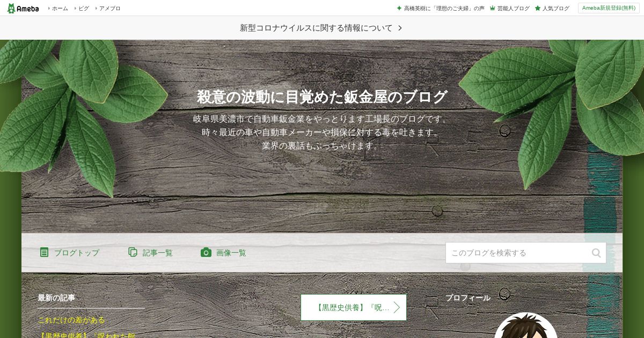This screenshot has height=338, width=644.
Task: Open 芸能人ブログ link
Action: click(x=513, y=8)
